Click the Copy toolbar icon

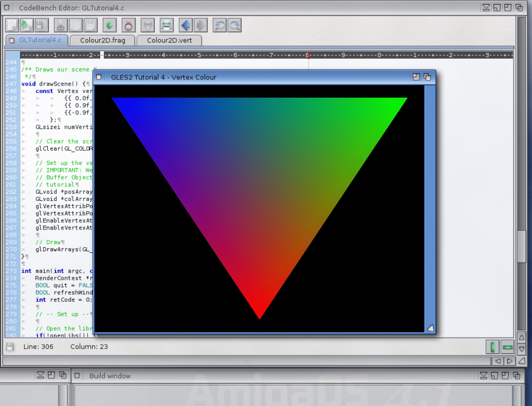coord(76,25)
